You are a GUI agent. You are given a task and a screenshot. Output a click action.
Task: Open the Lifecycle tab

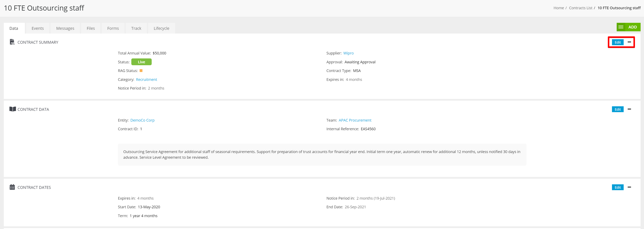tap(161, 28)
